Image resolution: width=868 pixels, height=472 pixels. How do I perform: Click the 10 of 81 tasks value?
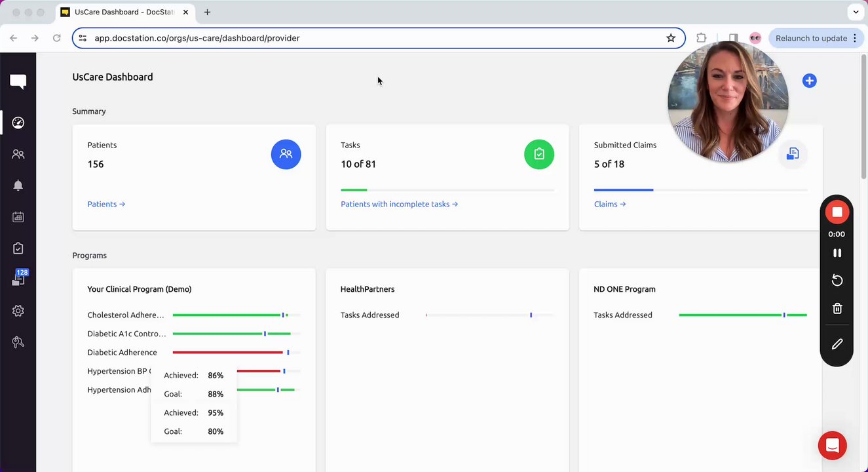pyautogui.click(x=358, y=165)
